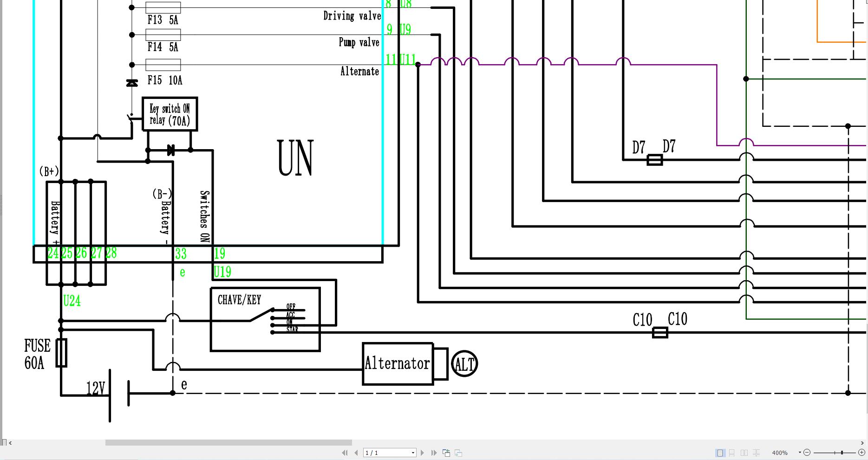Select continuous facing view mode
This screenshot has height=460, width=868.
coord(757,453)
